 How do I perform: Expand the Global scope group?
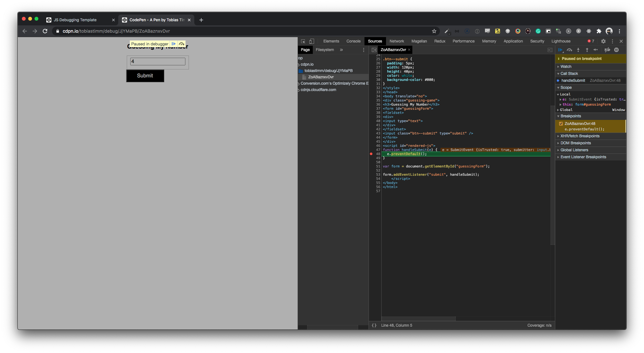[x=591, y=110]
